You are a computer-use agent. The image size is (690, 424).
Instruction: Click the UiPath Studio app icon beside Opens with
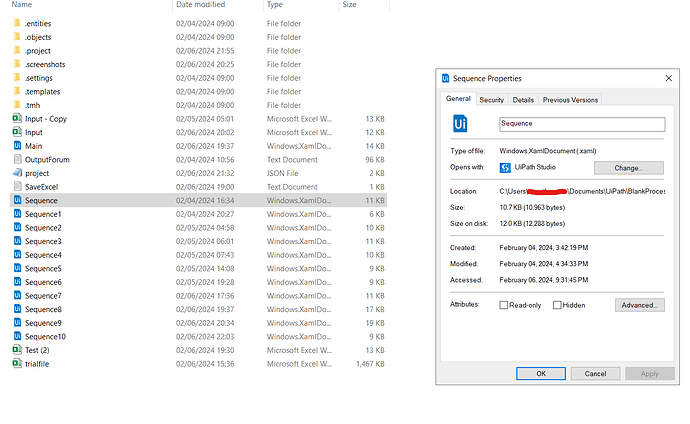coord(505,168)
